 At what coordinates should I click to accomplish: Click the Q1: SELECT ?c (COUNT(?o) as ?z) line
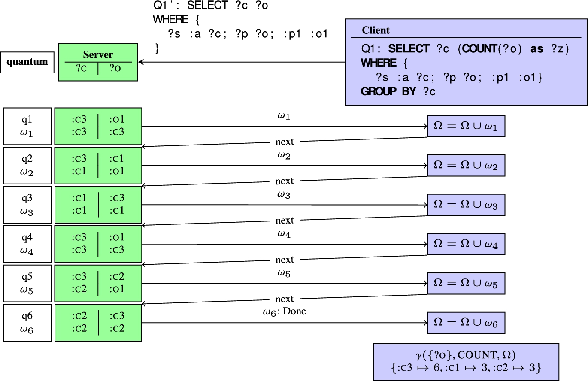coord(465,48)
